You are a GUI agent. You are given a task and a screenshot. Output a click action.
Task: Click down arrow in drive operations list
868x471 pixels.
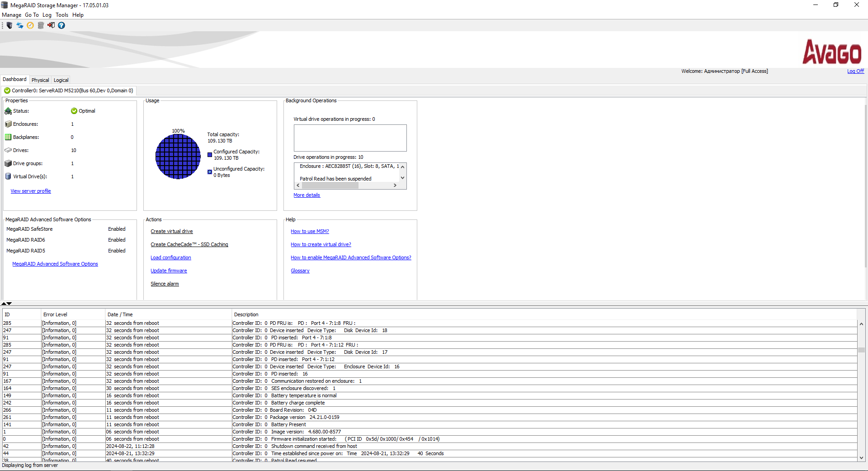coord(402,178)
